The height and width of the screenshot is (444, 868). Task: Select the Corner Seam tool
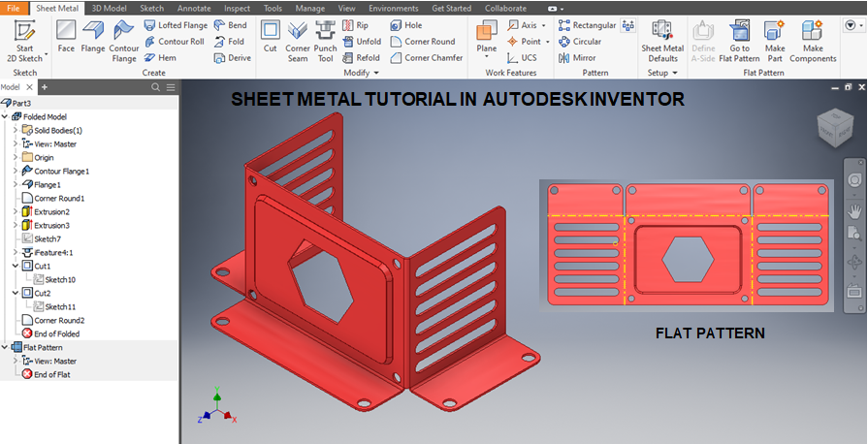pos(298,42)
